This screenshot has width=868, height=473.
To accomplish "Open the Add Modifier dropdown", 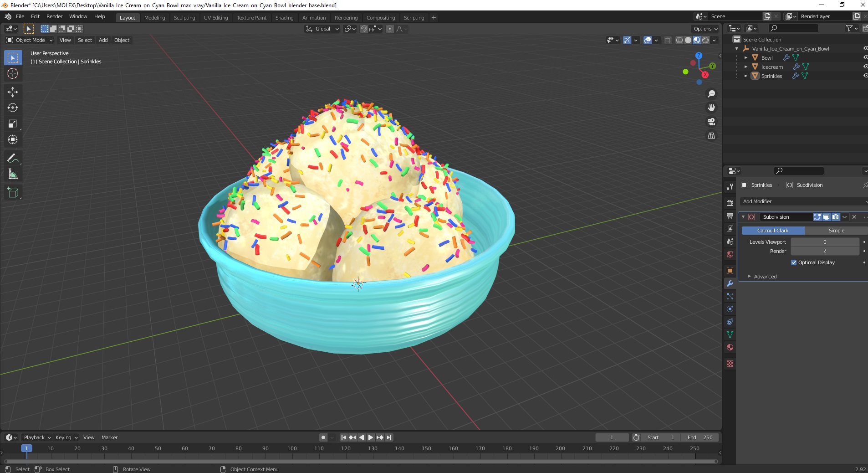I will (x=804, y=201).
